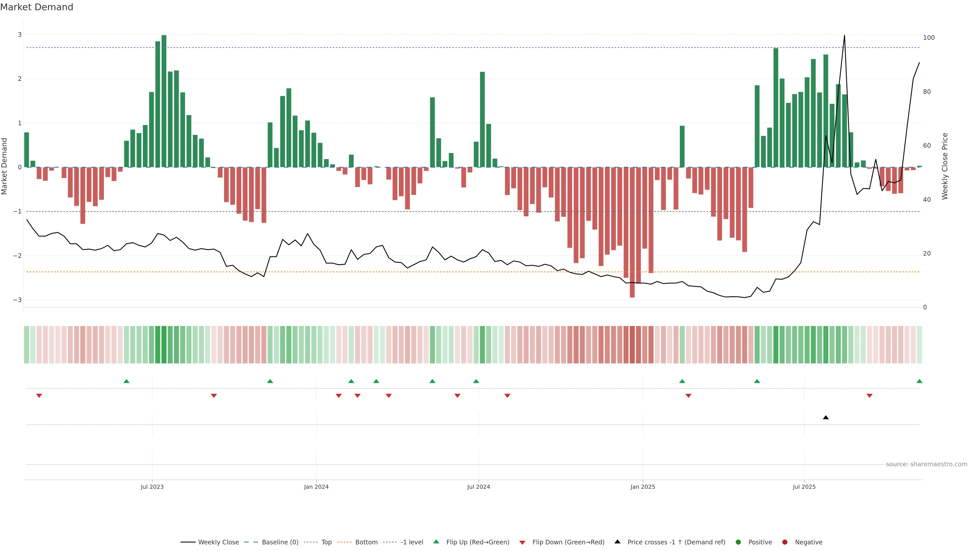Click the rightmost green flip-up triangle marker
This screenshot has width=980, height=551.
pos(919,381)
